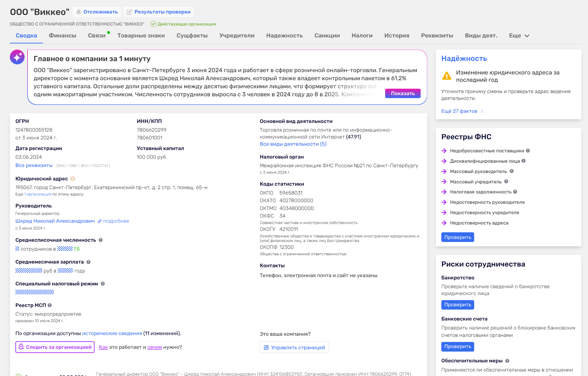Click the ИНН number 7806620299
Screen dimensions: 588x376
152,130
